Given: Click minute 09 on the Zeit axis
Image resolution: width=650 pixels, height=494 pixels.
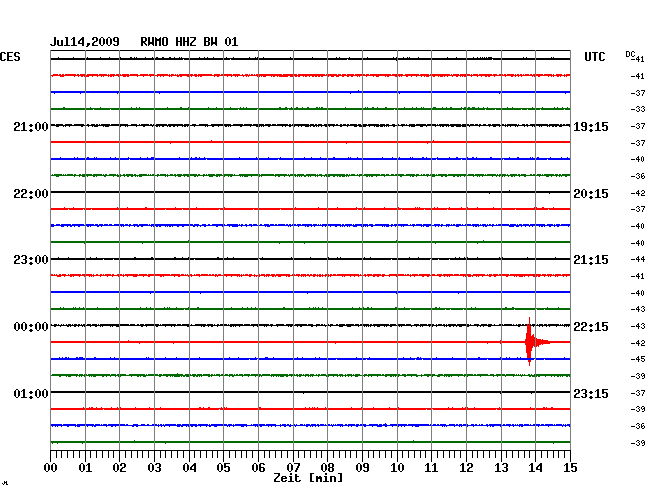Looking at the screenshot, I should coord(362,468).
